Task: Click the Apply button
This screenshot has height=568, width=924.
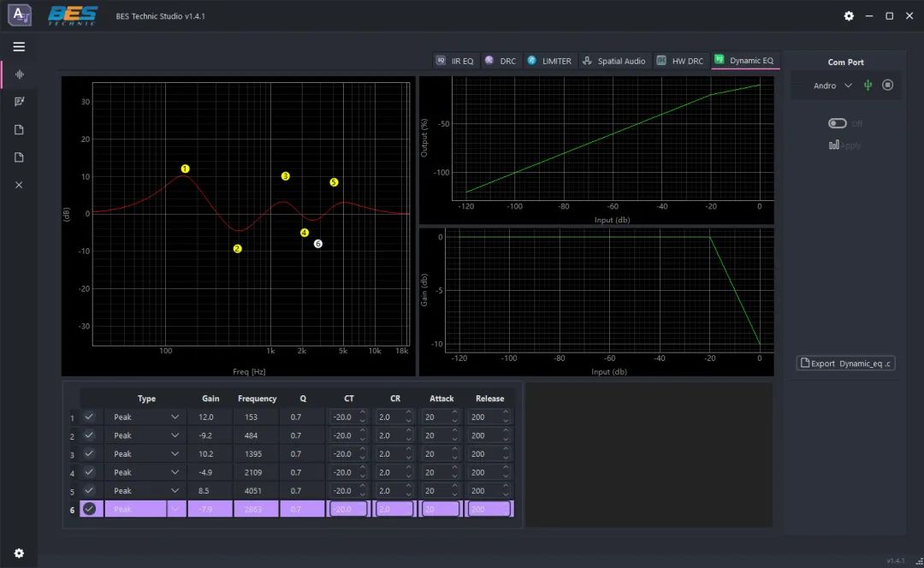Action: point(844,145)
